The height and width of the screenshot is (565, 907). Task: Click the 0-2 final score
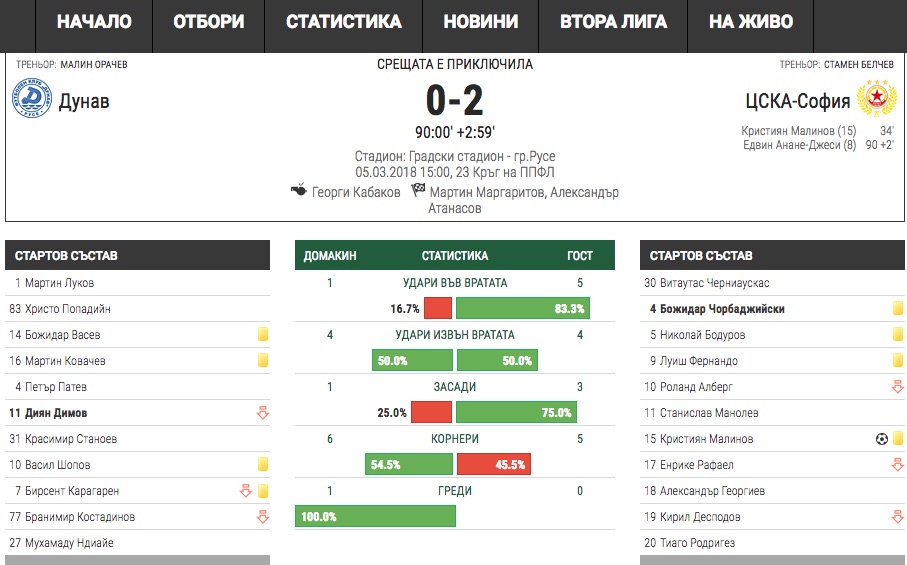coord(454,101)
